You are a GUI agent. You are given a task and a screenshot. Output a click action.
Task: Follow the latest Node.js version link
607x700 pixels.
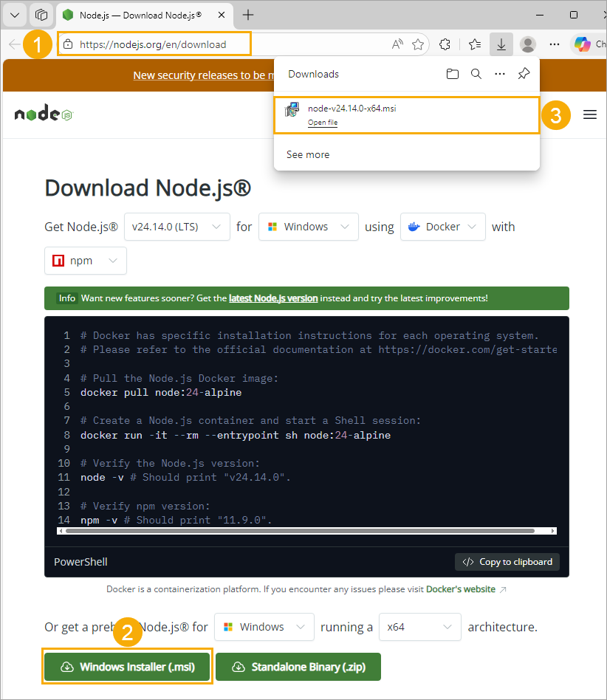tap(273, 298)
